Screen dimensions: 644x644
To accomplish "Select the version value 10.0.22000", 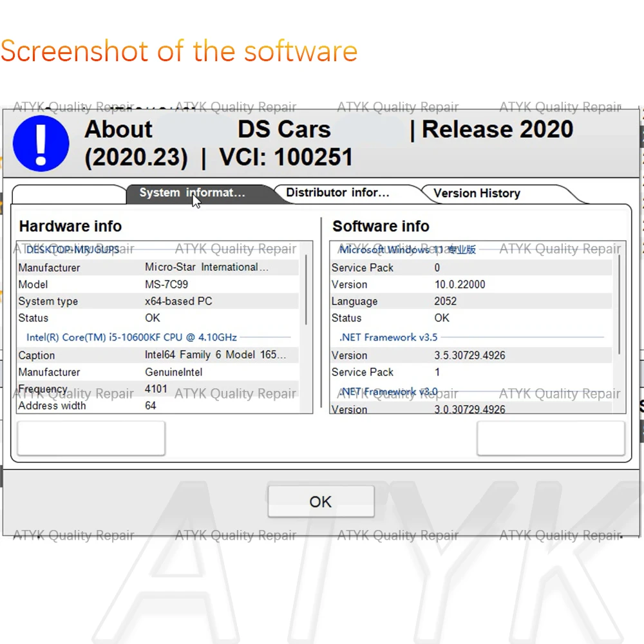I will coord(460,284).
